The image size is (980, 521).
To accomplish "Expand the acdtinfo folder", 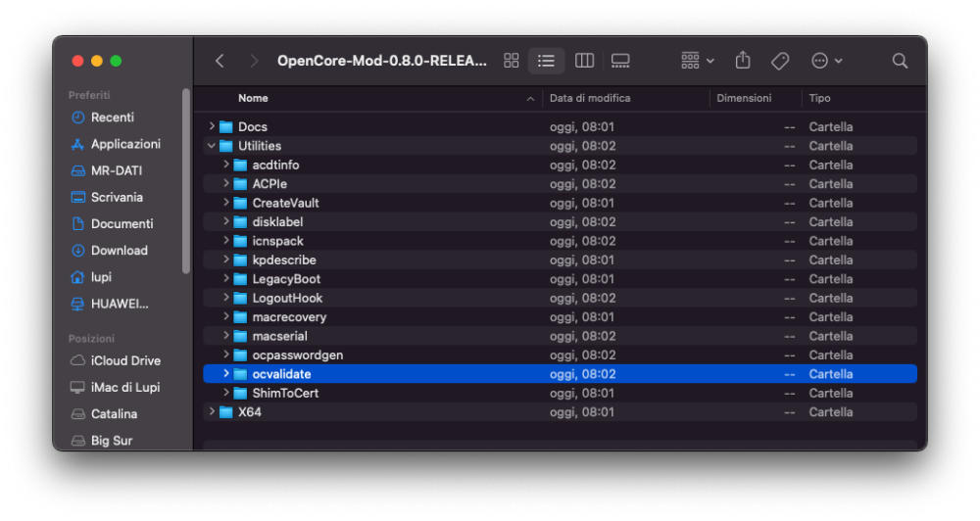I will pyautogui.click(x=225, y=165).
